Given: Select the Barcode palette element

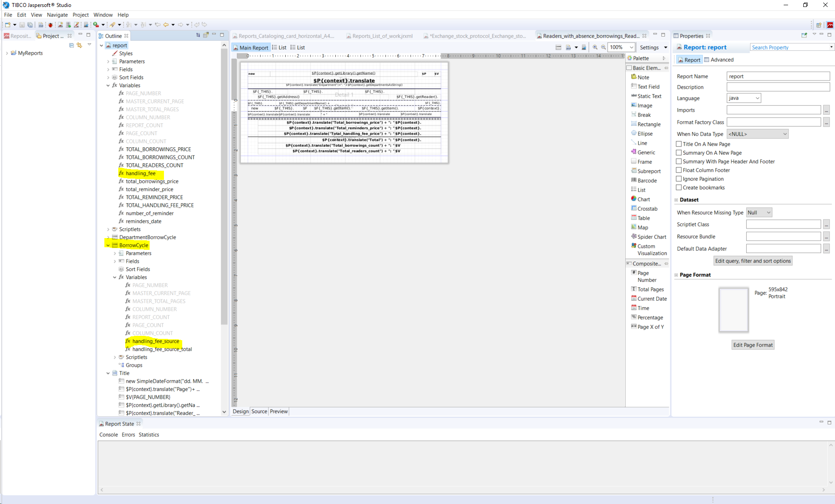Looking at the screenshot, I should 647,181.
